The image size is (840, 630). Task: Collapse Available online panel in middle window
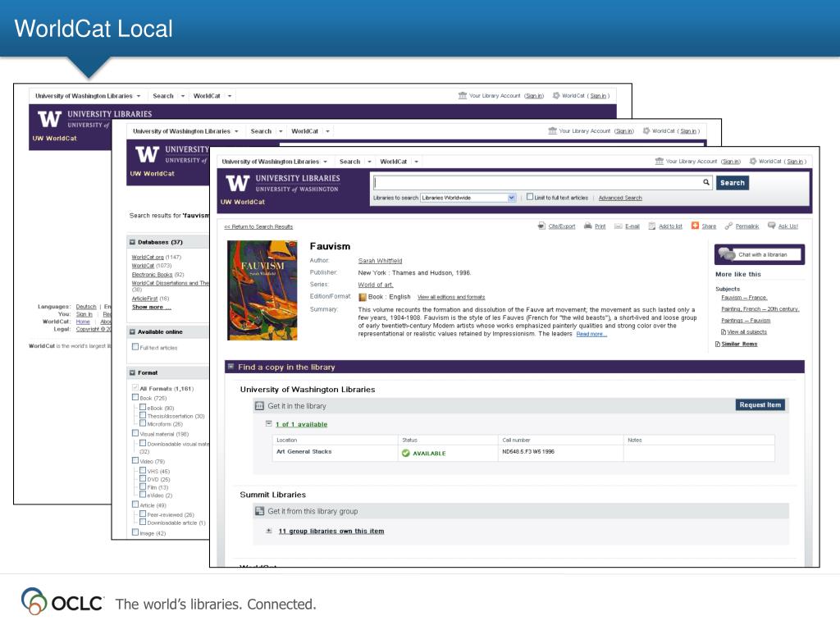point(132,332)
